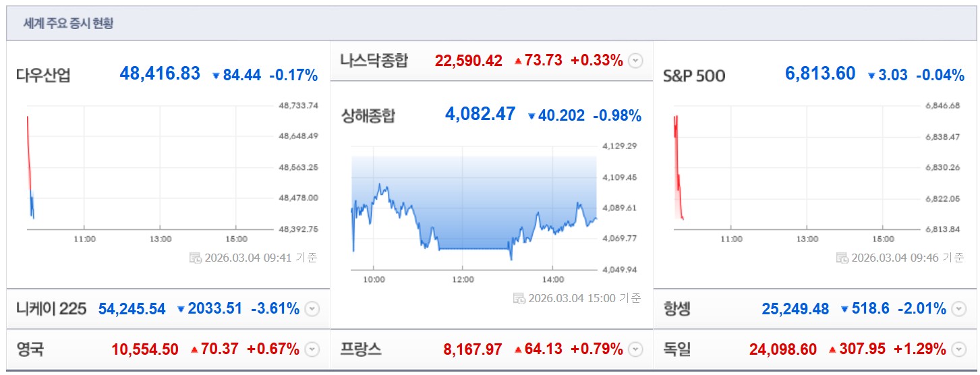Select the 항셍 index row
This screenshot has height=375, width=980.
click(677, 309)
